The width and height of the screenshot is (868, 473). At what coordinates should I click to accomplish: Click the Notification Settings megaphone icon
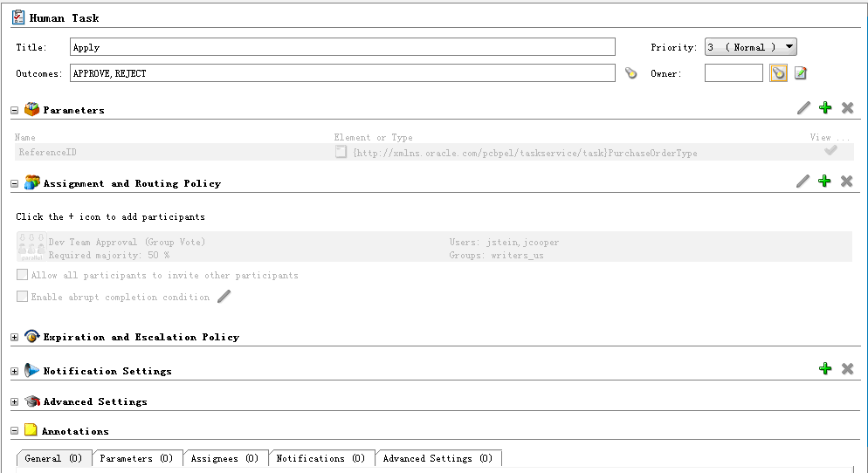pos(32,370)
